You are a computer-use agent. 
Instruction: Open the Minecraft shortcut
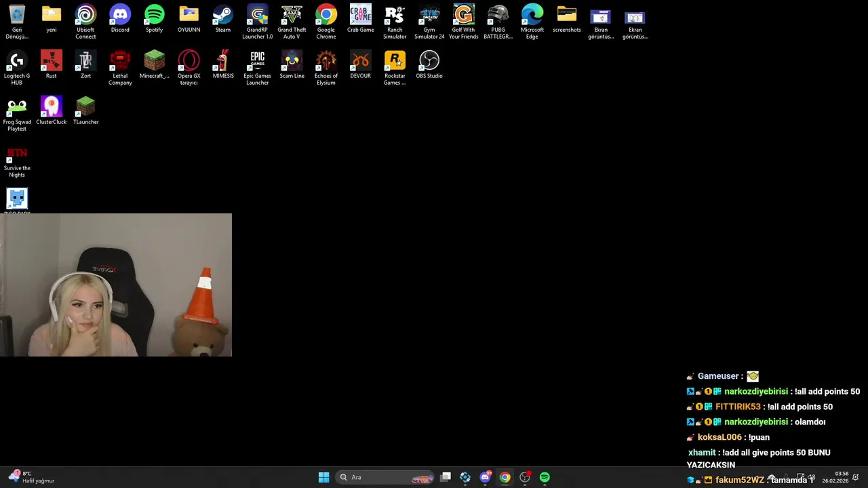pos(154,65)
